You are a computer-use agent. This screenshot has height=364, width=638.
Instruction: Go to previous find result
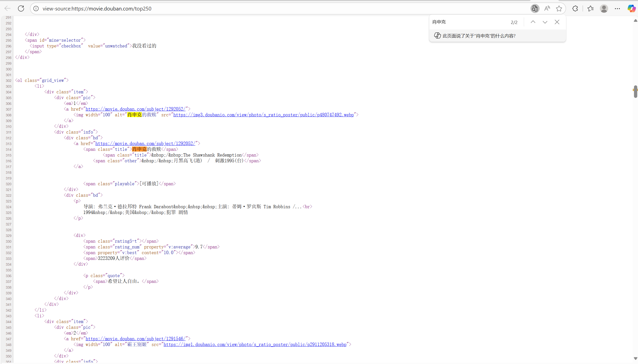[533, 22]
